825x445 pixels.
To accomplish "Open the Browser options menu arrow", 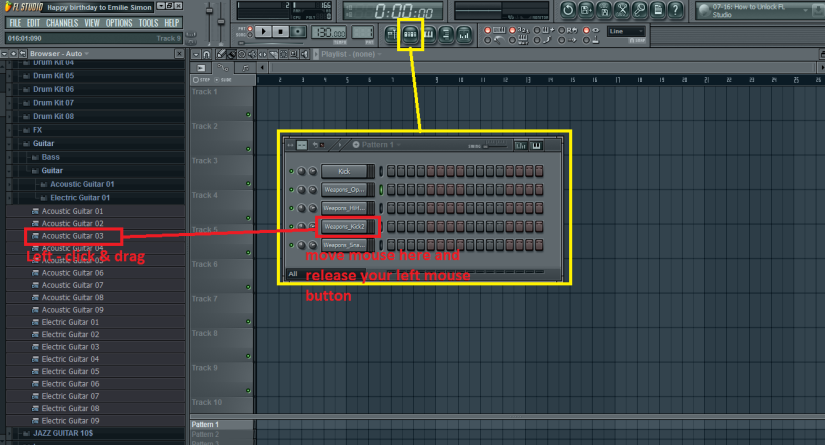I will [x=4, y=54].
